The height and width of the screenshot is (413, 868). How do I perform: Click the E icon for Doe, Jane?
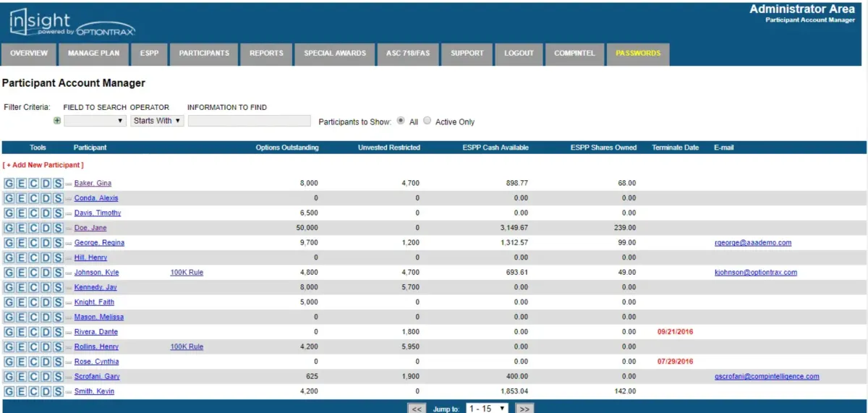(21, 228)
